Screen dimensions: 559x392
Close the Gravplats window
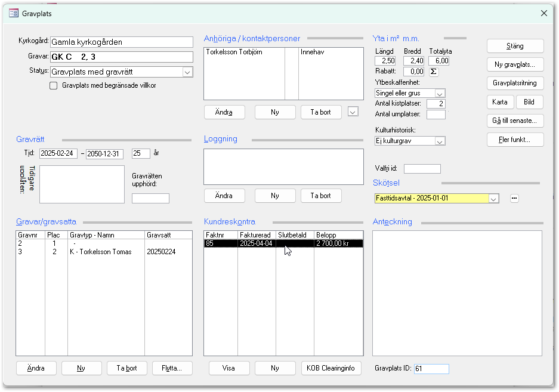tap(543, 13)
